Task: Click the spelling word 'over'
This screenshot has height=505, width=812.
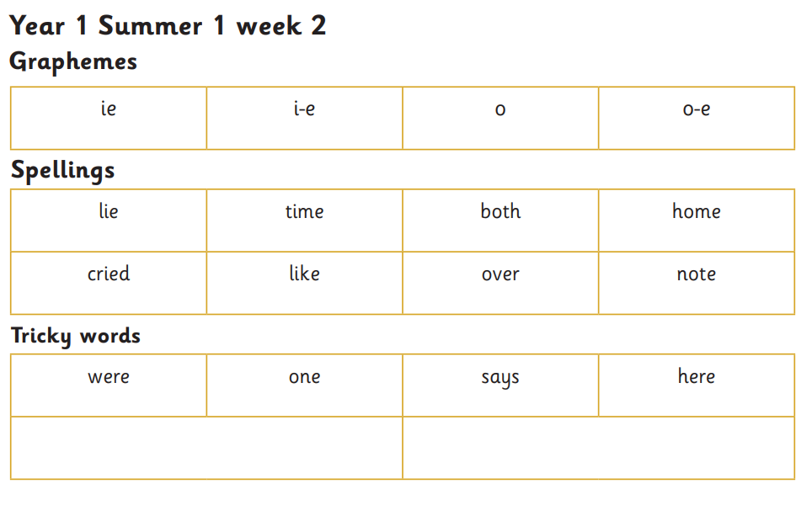Action: click(500, 274)
